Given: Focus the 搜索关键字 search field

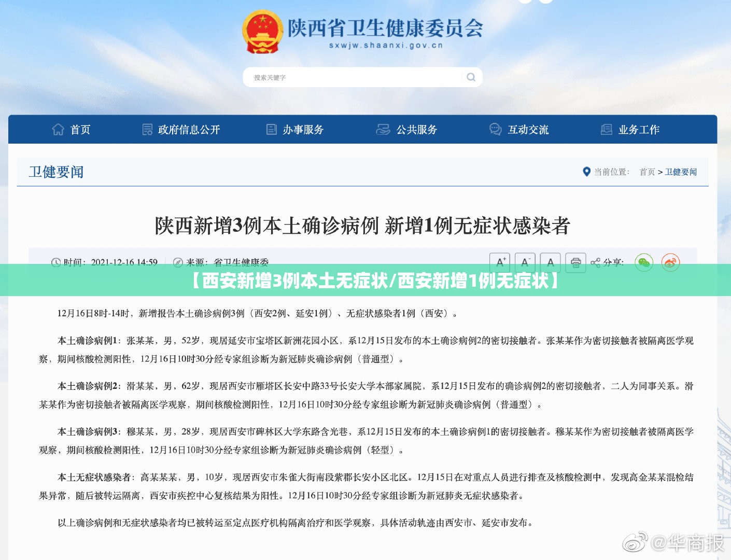Looking at the screenshot, I should [x=362, y=77].
